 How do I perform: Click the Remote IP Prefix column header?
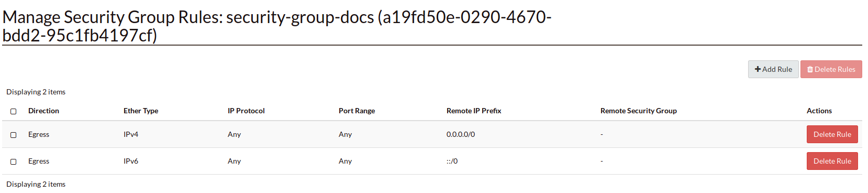(474, 111)
